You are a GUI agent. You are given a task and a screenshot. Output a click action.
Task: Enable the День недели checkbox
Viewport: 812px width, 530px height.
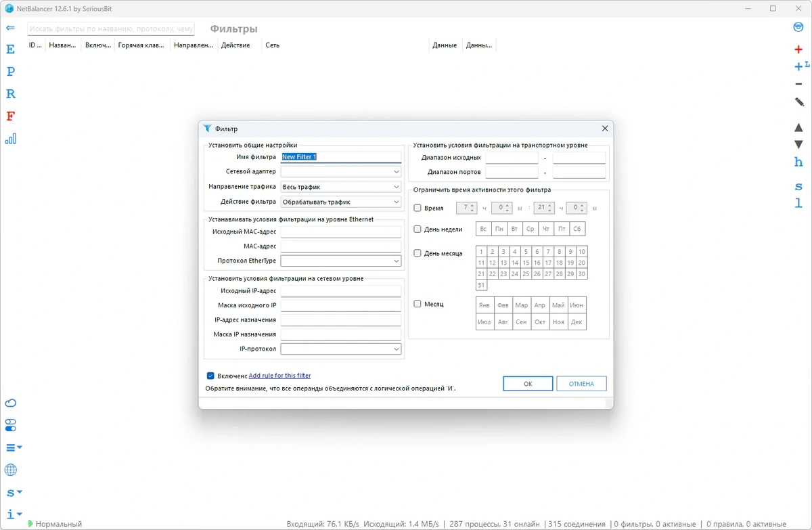(418, 229)
